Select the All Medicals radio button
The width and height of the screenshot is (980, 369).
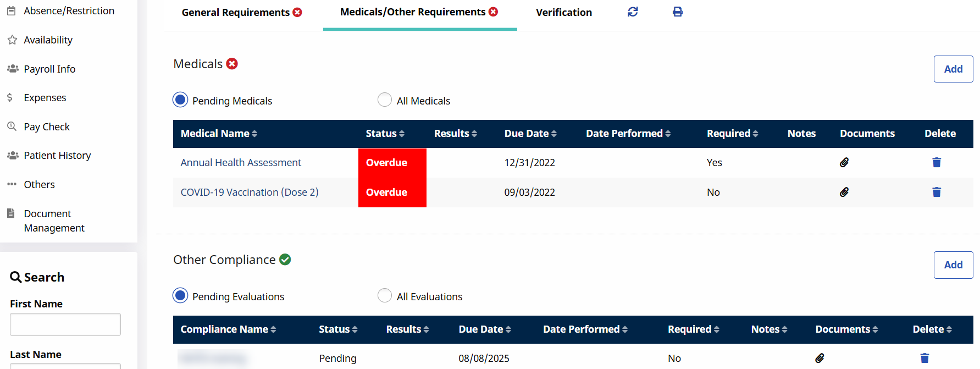click(x=385, y=100)
